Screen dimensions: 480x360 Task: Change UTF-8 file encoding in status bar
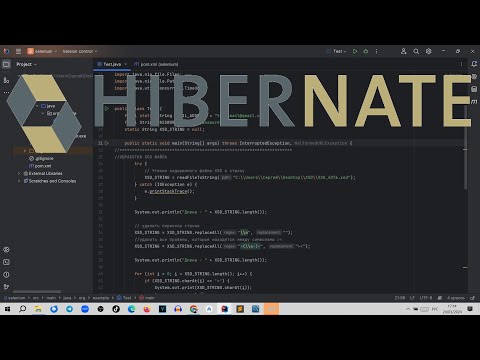pos(426,298)
